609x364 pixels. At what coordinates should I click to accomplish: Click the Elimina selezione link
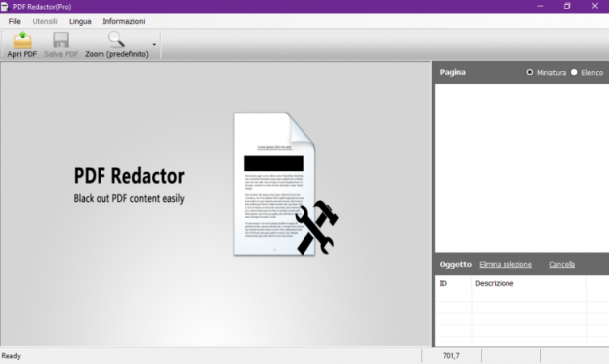click(x=506, y=264)
